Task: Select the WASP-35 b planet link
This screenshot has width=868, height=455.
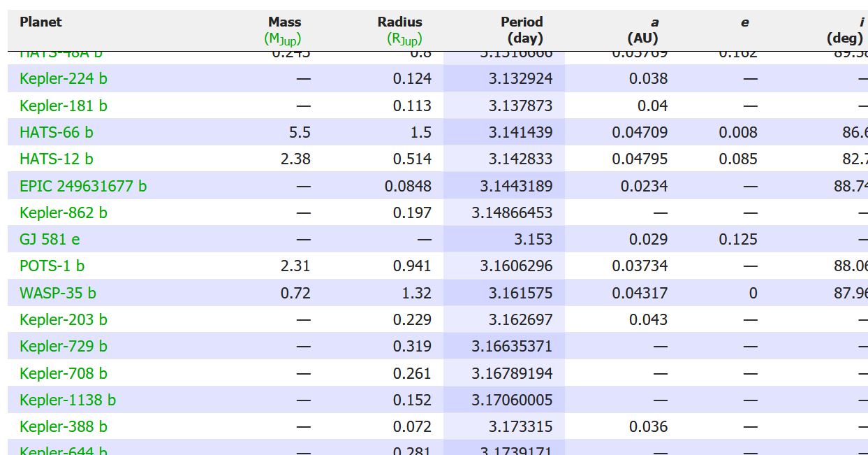Action: [57, 293]
